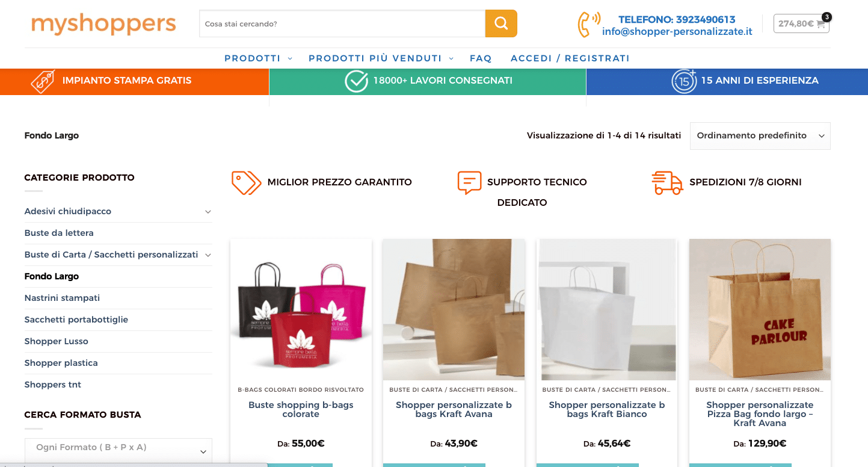Viewport: 868px width, 467px height.
Task: Open the Ogni Formato bag size dropdown
Action: pyautogui.click(x=119, y=448)
